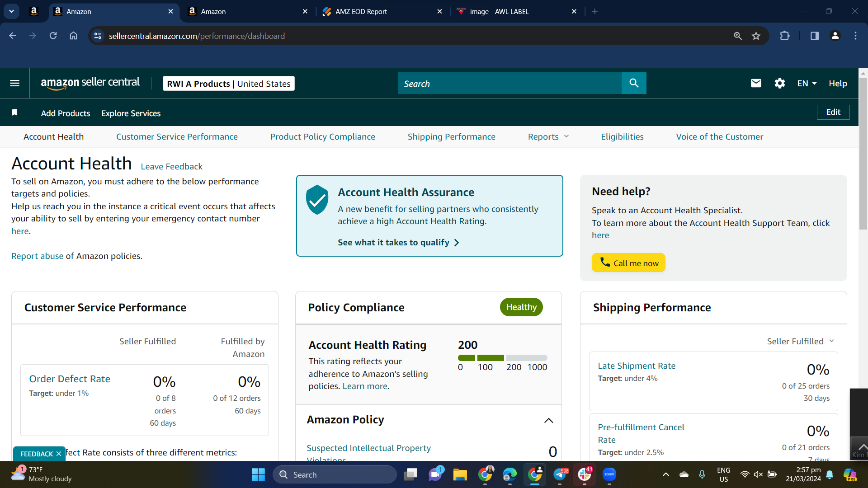Screen dimensions: 868x488
Task: Bookmark this page with the star
Action: click(756, 36)
